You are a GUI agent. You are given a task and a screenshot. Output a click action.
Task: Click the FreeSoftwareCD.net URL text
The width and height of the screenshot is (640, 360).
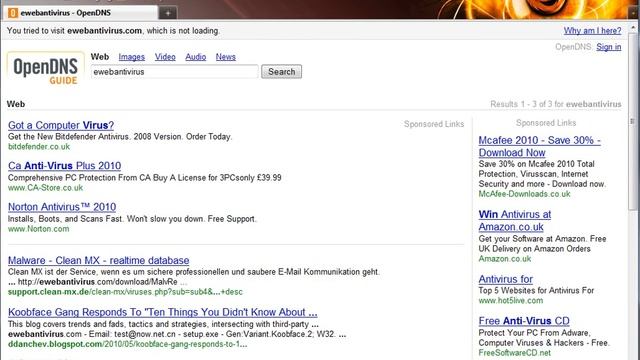coord(515,353)
